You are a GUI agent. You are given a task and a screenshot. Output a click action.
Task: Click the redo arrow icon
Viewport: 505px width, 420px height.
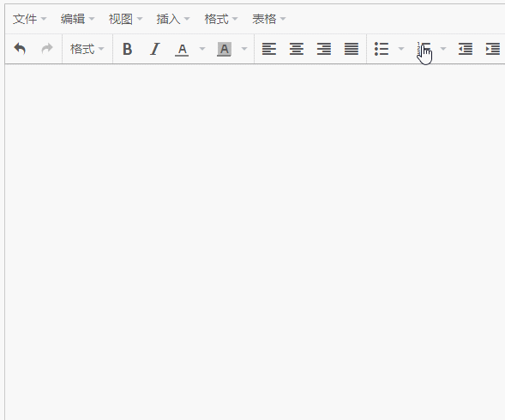tap(47, 49)
